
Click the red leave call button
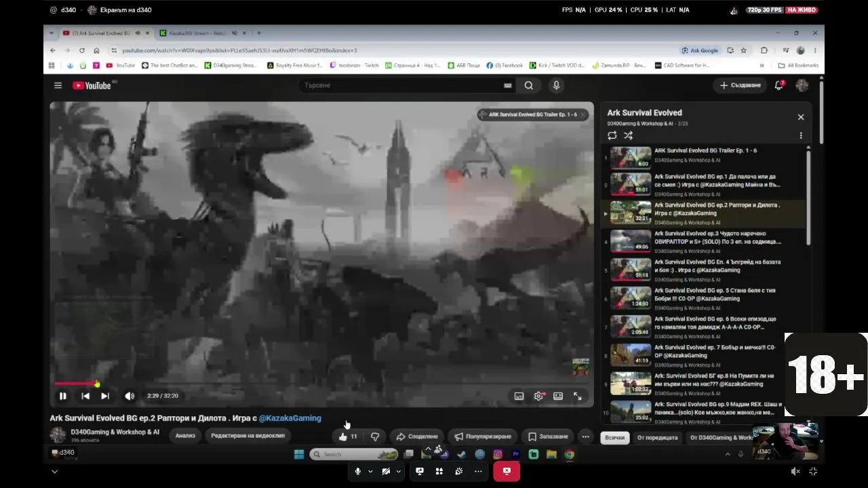[x=507, y=471]
